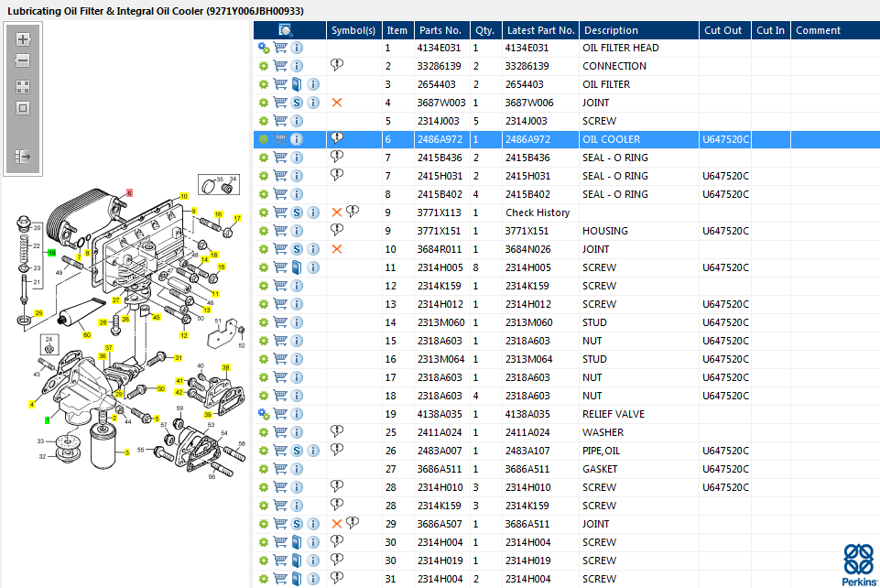
Task: Sort by the Item column header
Action: 397,30
